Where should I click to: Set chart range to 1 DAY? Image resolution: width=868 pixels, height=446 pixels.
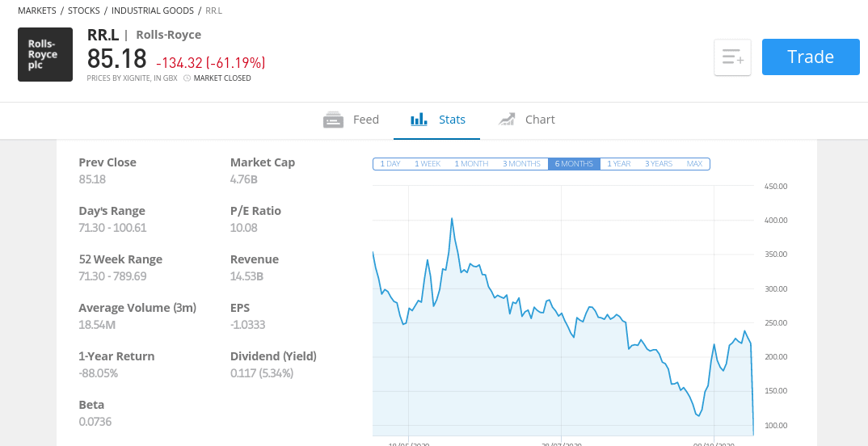pyautogui.click(x=390, y=164)
